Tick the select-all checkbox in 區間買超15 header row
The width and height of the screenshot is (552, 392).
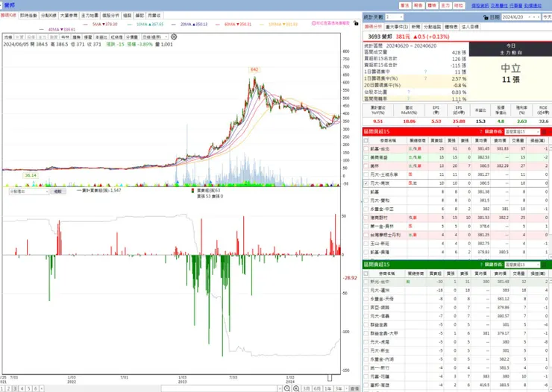click(x=366, y=140)
